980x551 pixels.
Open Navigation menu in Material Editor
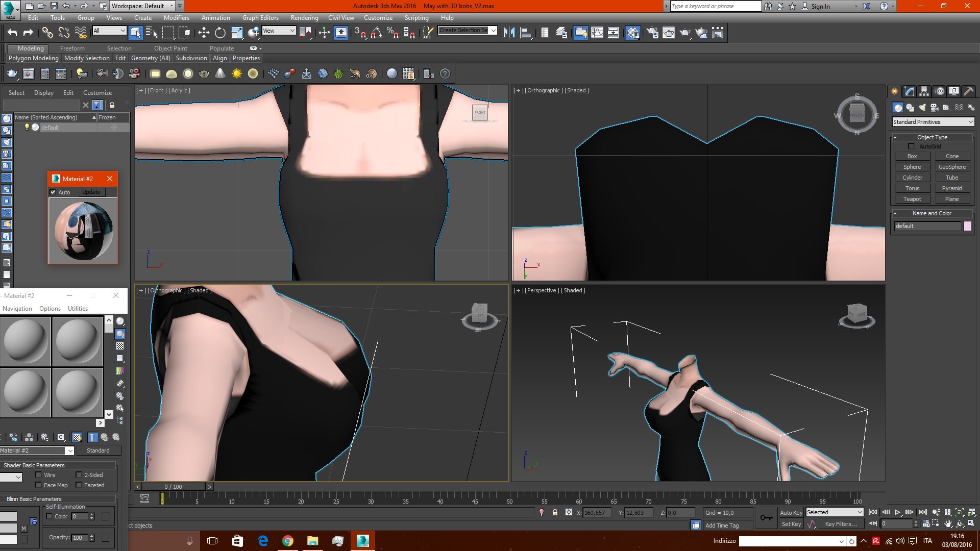[x=17, y=309]
